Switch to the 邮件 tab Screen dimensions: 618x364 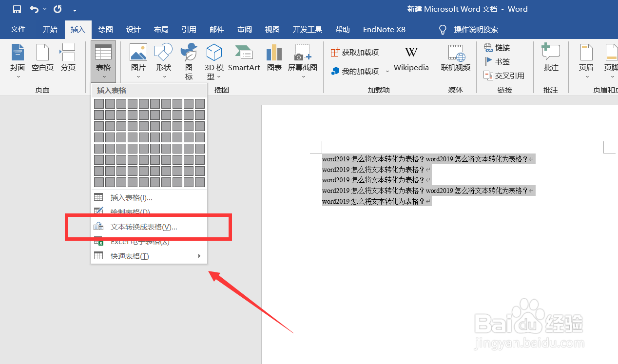(216, 29)
